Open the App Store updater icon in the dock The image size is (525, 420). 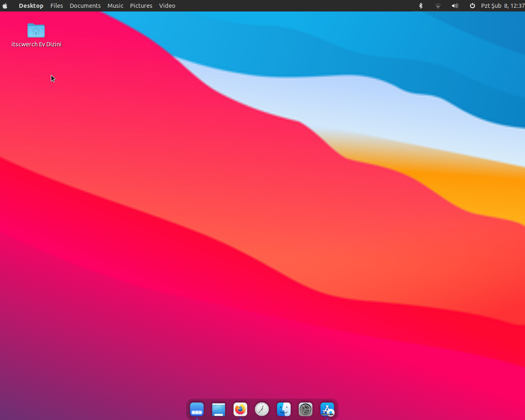[x=327, y=409]
